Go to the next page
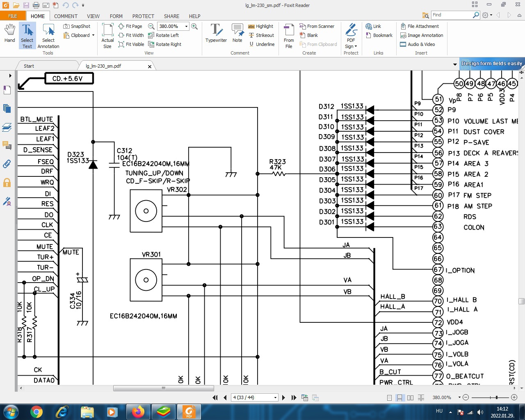 tap(283, 397)
